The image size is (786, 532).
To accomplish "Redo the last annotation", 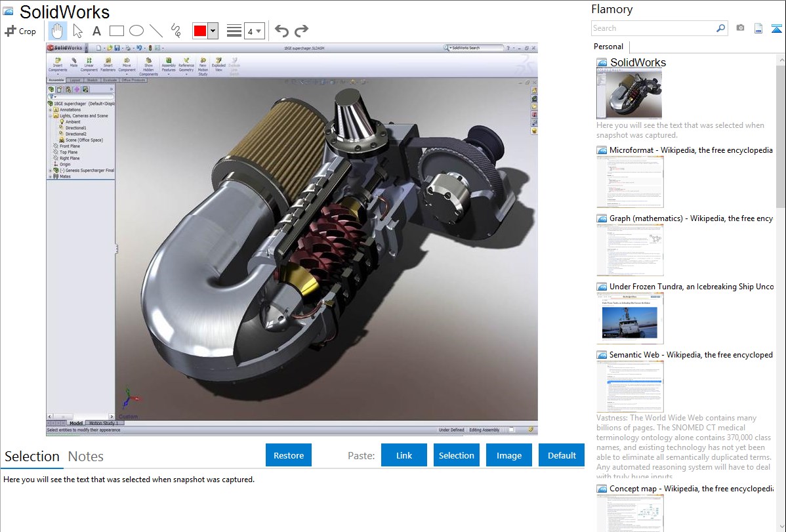I will tap(301, 31).
